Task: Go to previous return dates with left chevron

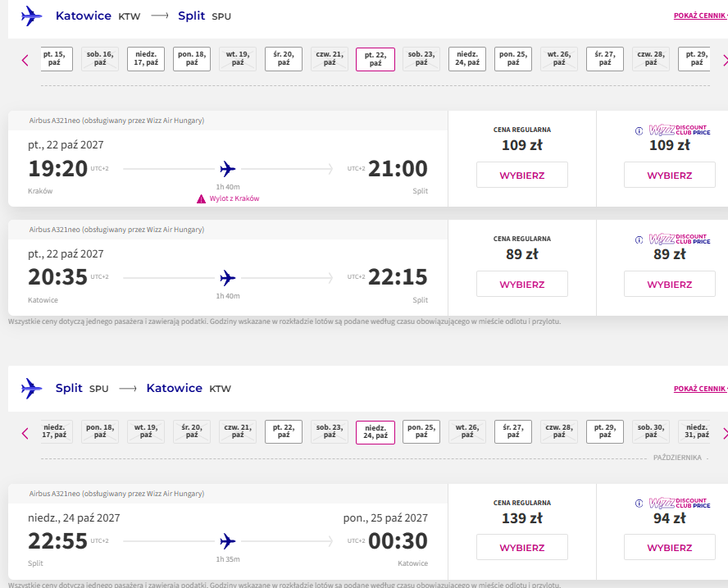Action: point(25,434)
